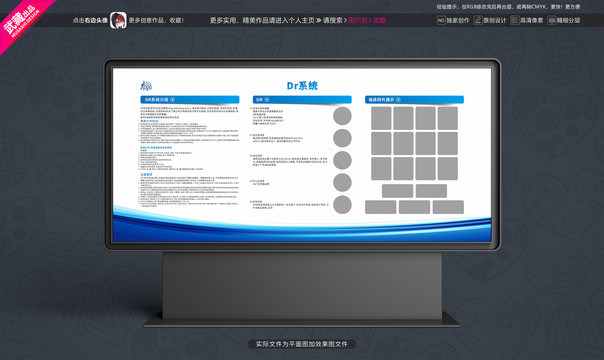
Task: Click the 注意事项 blue subheading
Action: (x=146, y=174)
